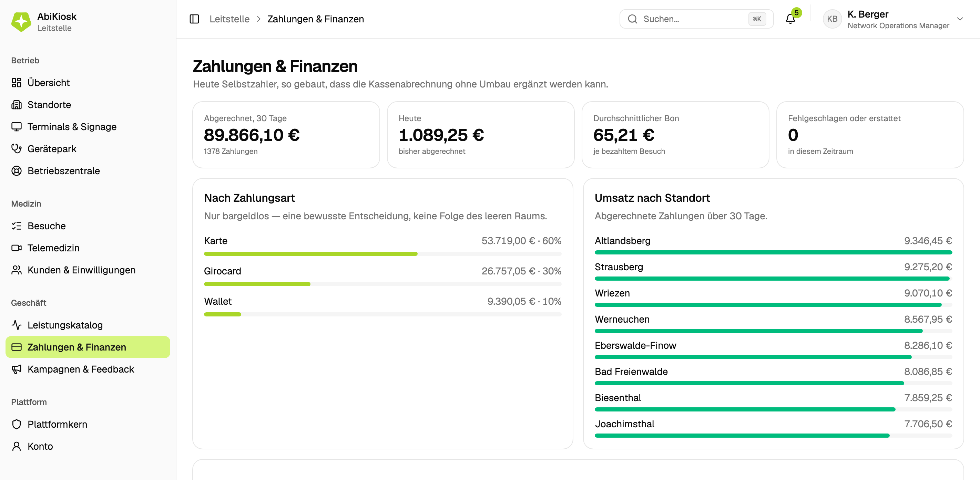Open the Übersicht menu item
The image size is (980, 480).
88,83
